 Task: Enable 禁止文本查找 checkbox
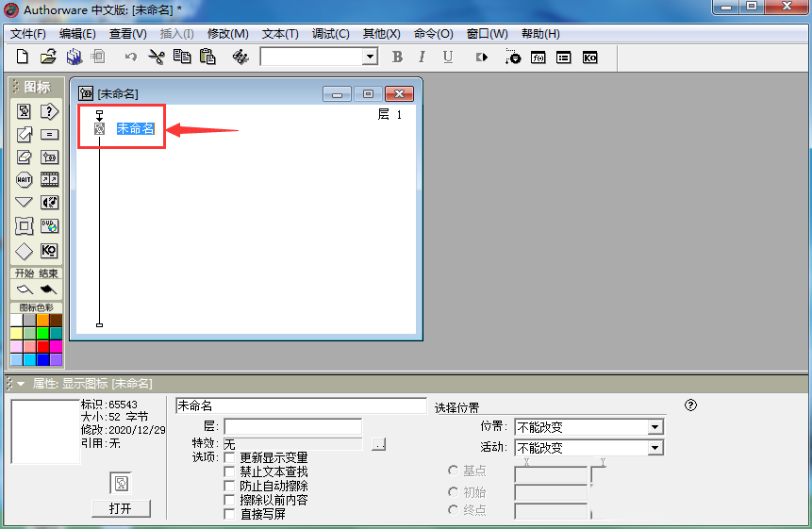229,471
